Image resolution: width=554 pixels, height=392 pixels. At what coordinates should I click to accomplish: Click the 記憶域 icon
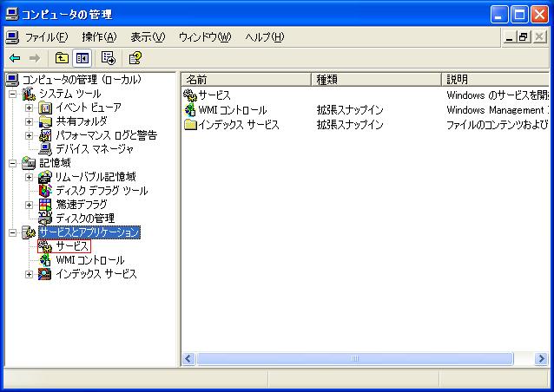(x=29, y=163)
